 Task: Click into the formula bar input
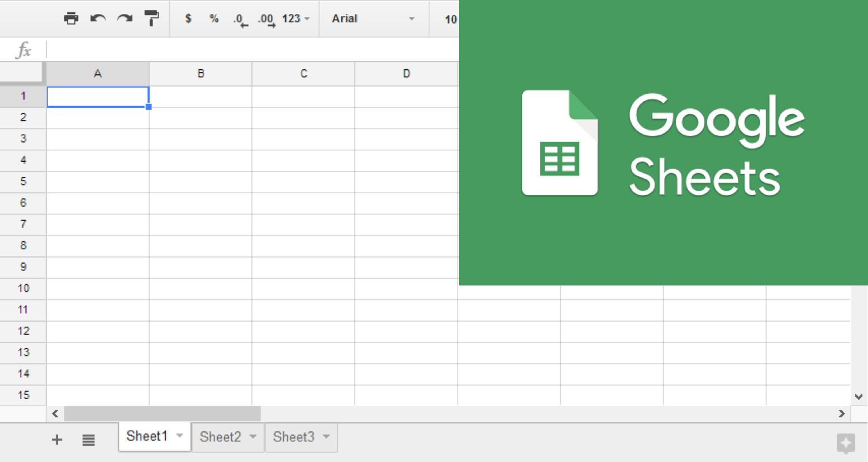(253, 50)
